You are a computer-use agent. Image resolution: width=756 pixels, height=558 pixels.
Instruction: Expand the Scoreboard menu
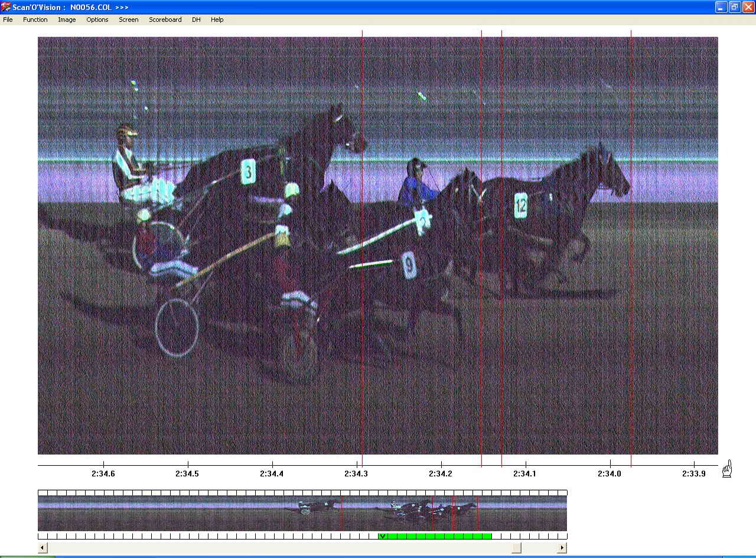tap(165, 20)
